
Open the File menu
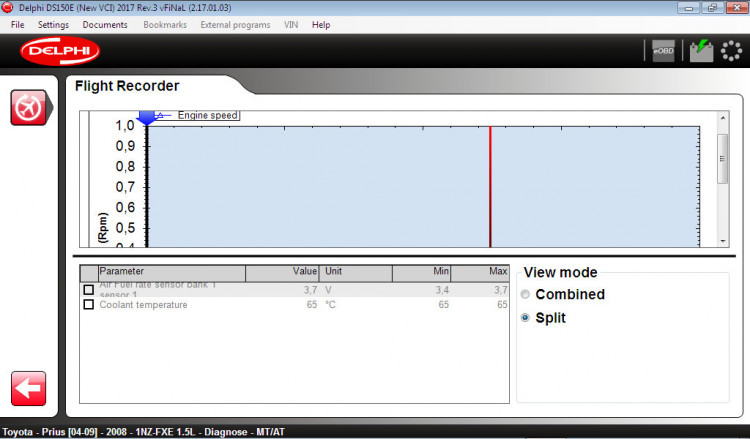tap(18, 24)
